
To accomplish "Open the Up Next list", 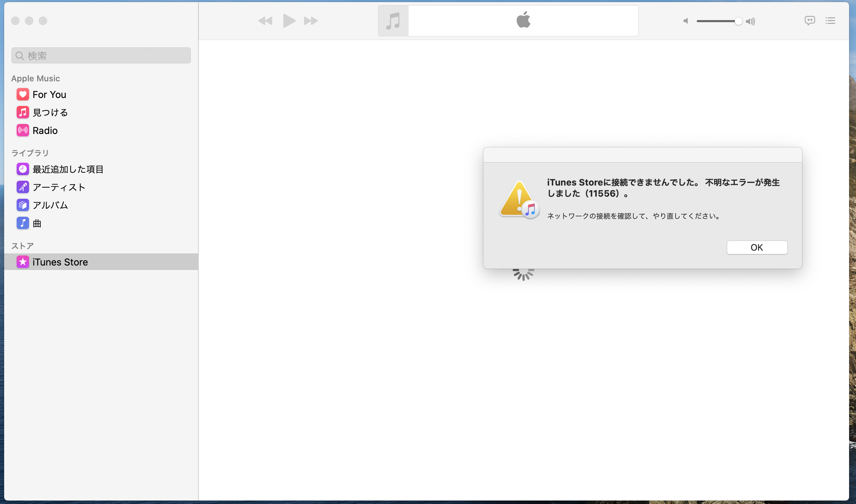I will tap(830, 21).
